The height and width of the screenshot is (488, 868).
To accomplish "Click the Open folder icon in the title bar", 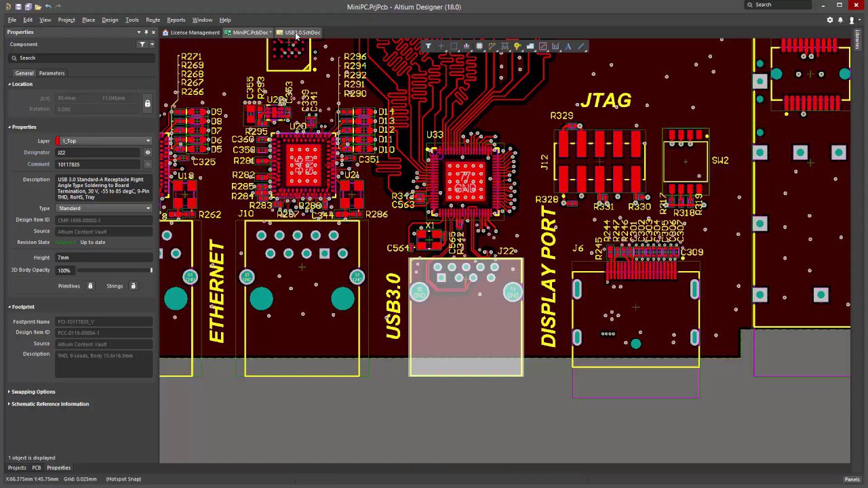I will tap(37, 6).
